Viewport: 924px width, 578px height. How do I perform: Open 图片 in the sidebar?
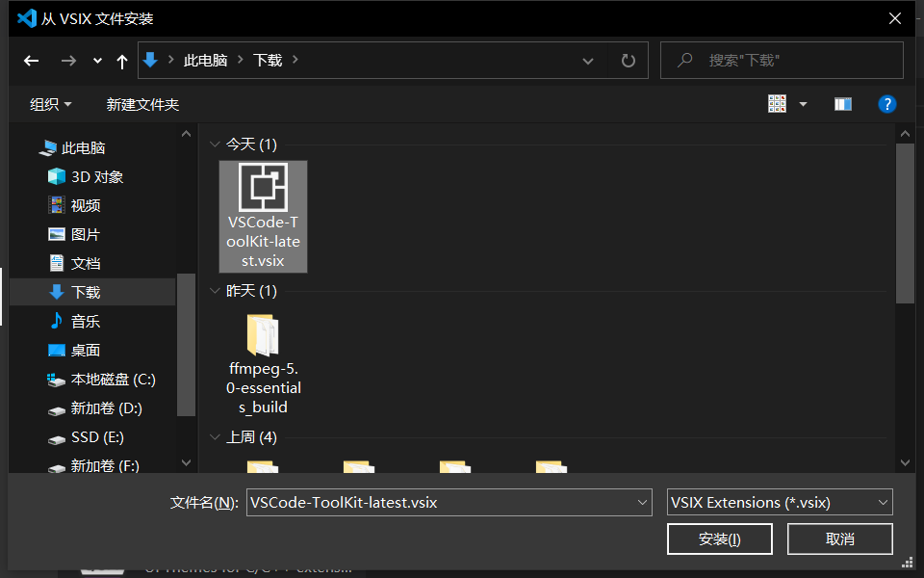(x=86, y=234)
